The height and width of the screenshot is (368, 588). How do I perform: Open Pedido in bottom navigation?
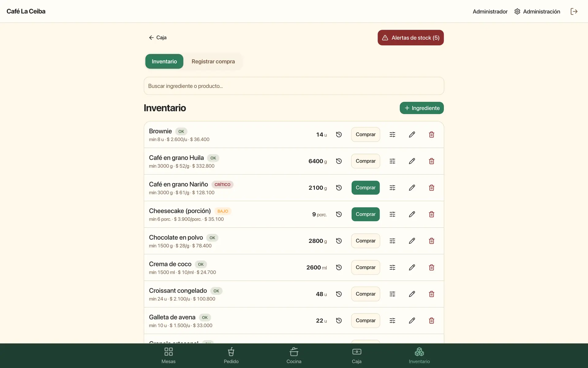pos(231,356)
